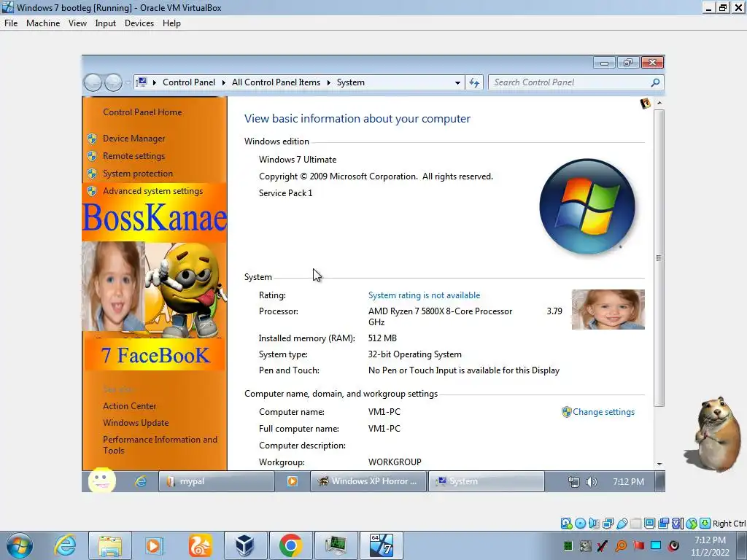
Task: Click the refresh button beside address bar
Action: [474, 82]
